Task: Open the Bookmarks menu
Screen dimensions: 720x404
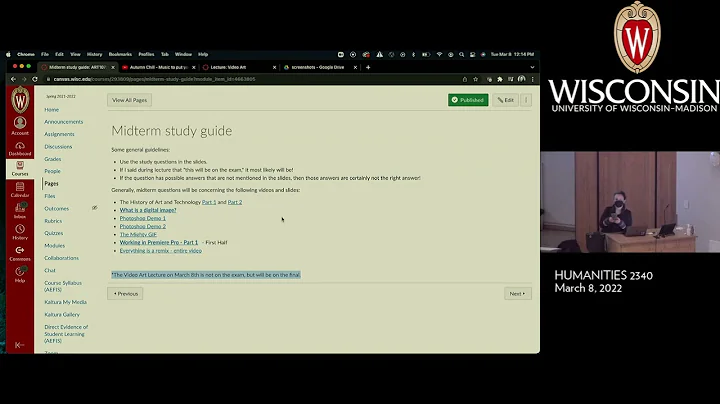Action: point(120,54)
